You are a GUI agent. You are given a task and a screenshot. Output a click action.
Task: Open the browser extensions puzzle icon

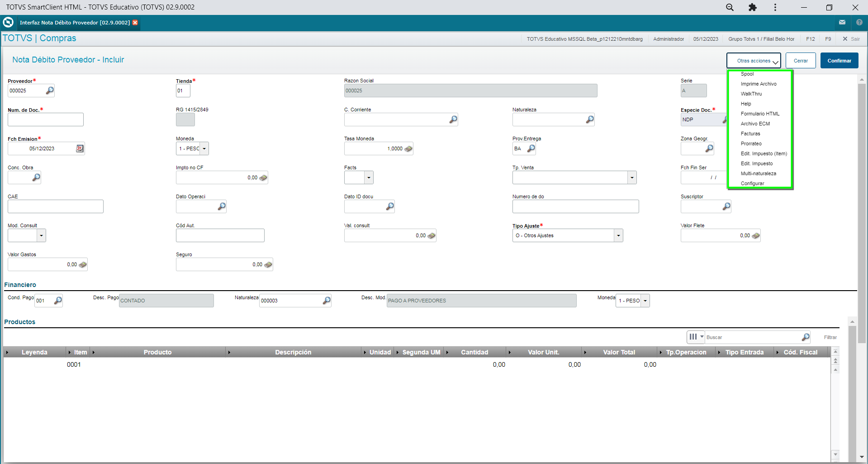pyautogui.click(x=753, y=7)
